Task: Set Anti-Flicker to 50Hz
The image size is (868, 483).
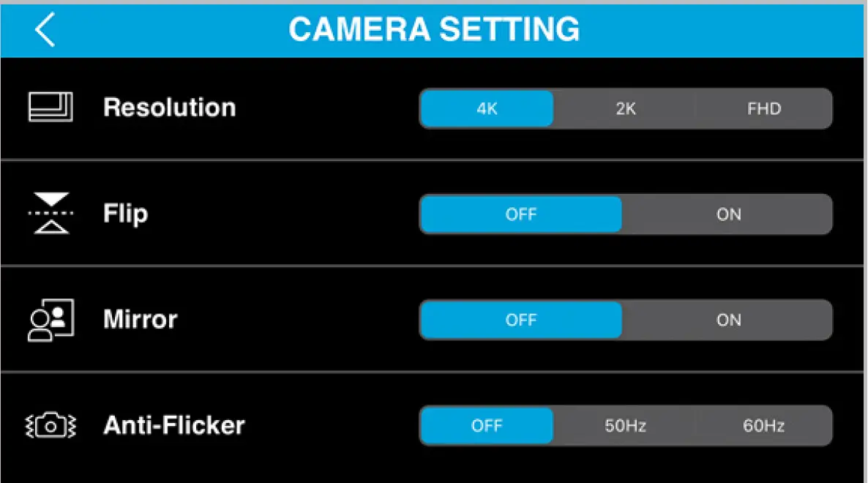Action: 626,426
